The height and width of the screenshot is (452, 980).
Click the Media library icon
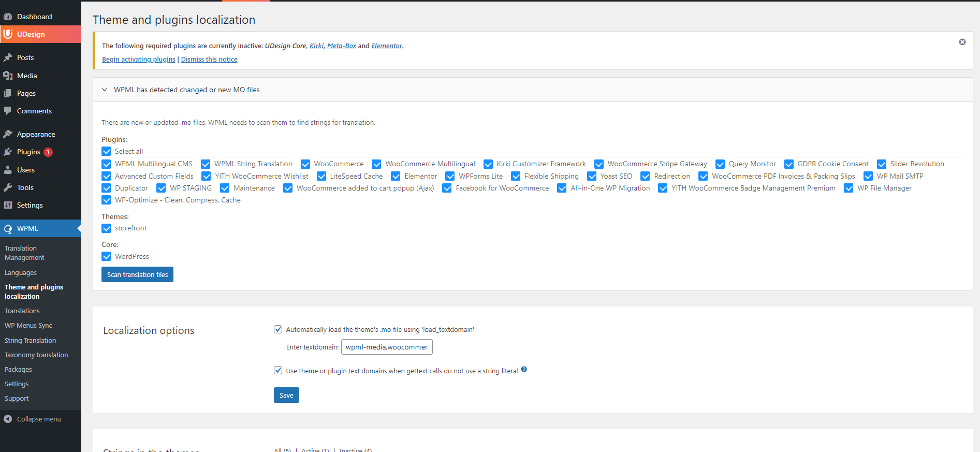point(8,76)
